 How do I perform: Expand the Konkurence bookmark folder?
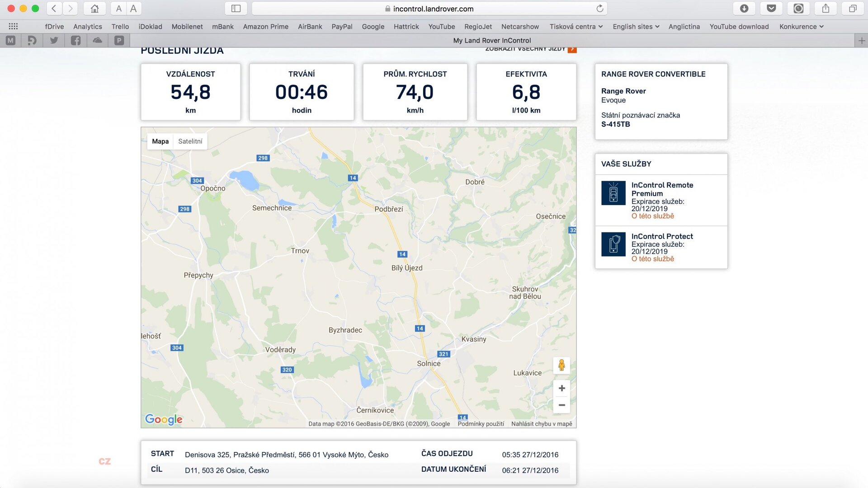pyautogui.click(x=801, y=27)
